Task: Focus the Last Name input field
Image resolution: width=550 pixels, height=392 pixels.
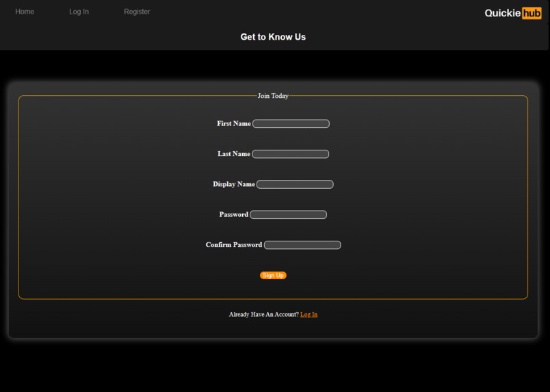Action: [291, 154]
